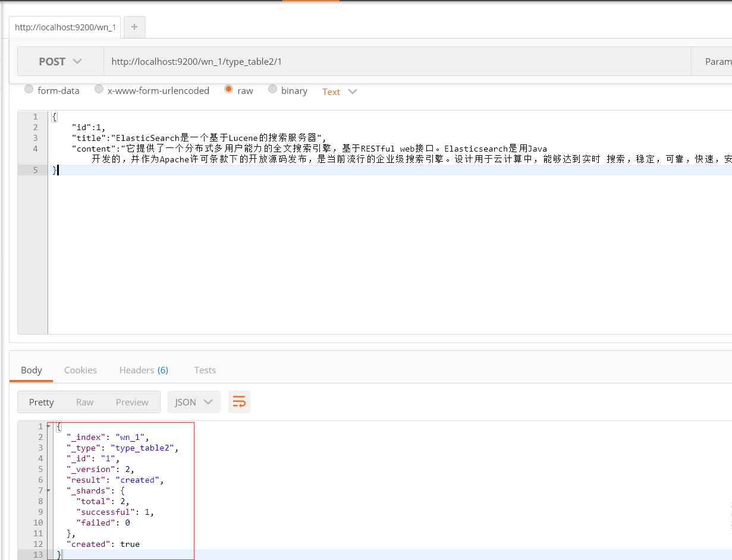Click the "id":1 line in request body
This screenshot has width=732, height=560.
88,127
